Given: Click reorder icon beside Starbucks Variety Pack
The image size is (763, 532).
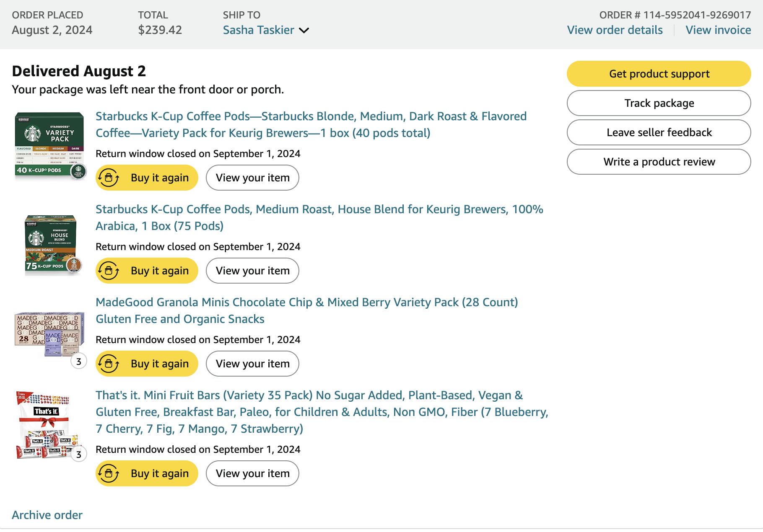Looking at the screenshot, I should [x=109, y=178].
